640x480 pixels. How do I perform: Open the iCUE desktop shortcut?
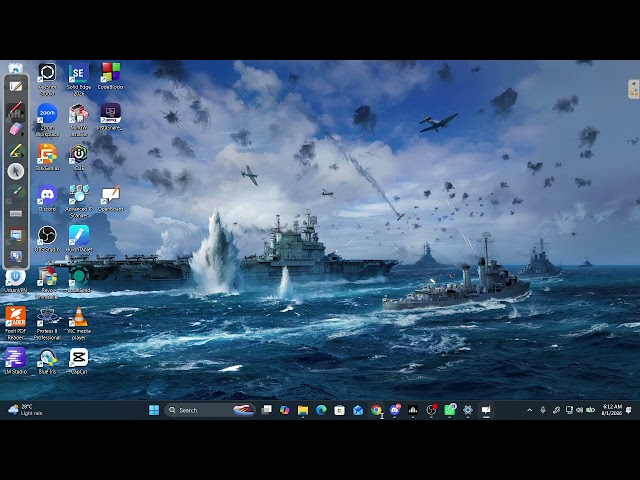[79, 157]
